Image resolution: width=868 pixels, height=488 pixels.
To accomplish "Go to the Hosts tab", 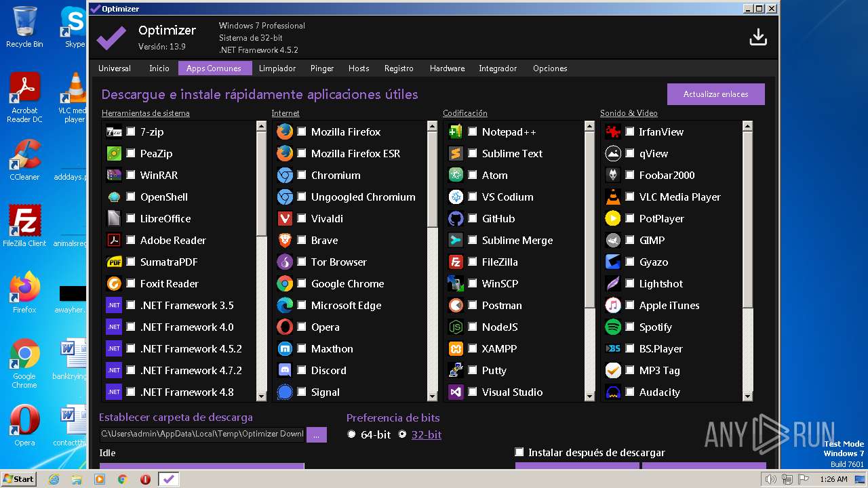I will [359, 68].
